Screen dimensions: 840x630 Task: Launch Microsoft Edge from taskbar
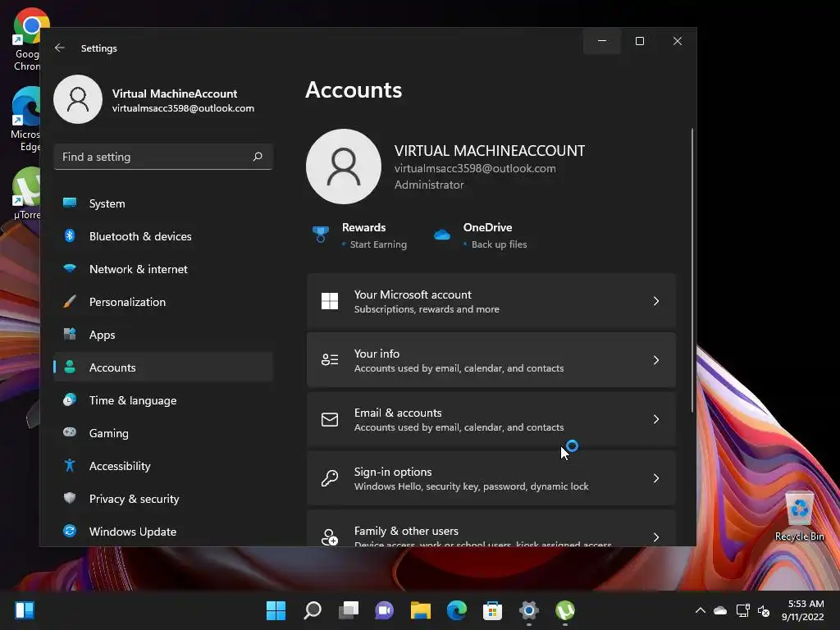tap(456, 610)
